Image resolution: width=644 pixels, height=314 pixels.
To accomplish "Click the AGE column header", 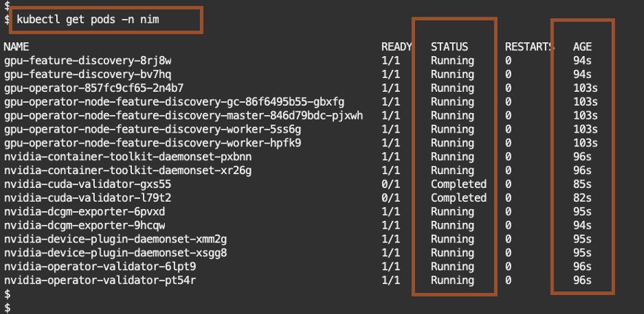I will [x=583, y=47].
